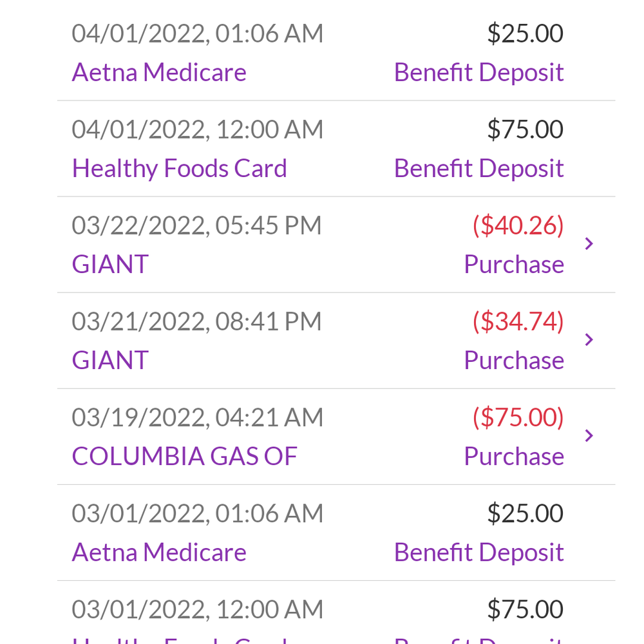This screenshot has width=644, height=644.
Task: Open GIANT transaction from 03/21/2022
Action: (x=336, y=341)
